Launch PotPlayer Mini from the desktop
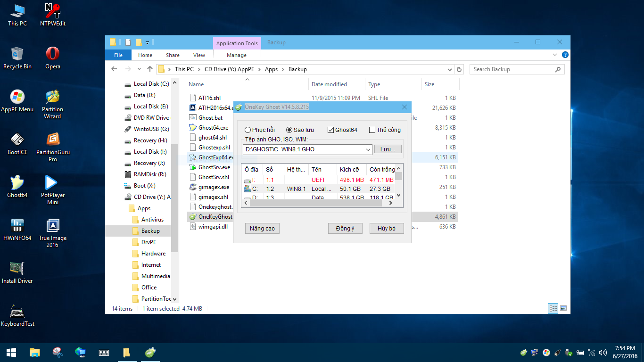This screenshot has height=362, width=644. (53, 190)
